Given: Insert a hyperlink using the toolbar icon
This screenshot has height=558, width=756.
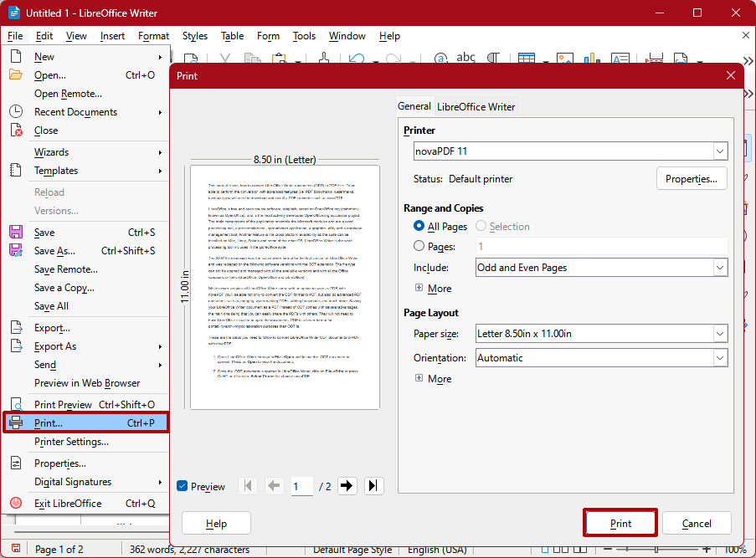Looking at the screenshot, I should [441, 58].
